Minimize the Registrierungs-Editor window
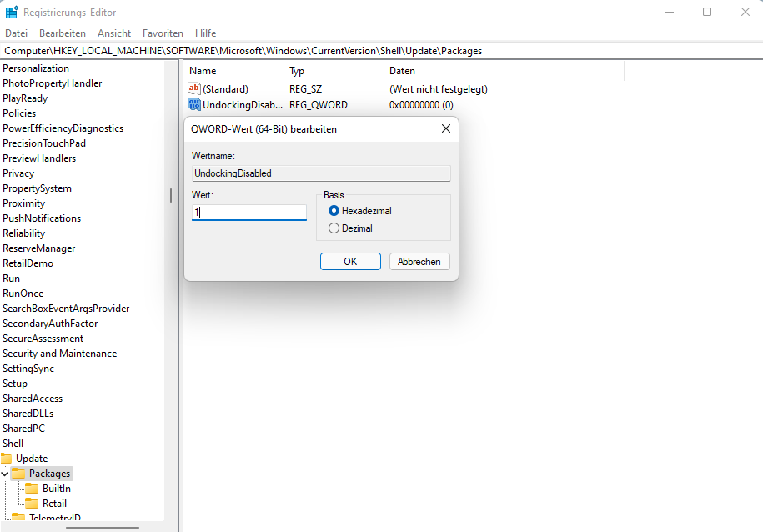This screenshot has height=532, width=763. point(670,12)
